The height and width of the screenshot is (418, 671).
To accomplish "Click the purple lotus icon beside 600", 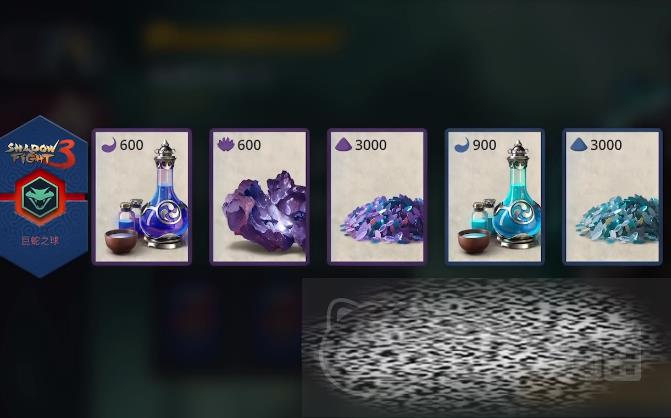I will [226, 145].
